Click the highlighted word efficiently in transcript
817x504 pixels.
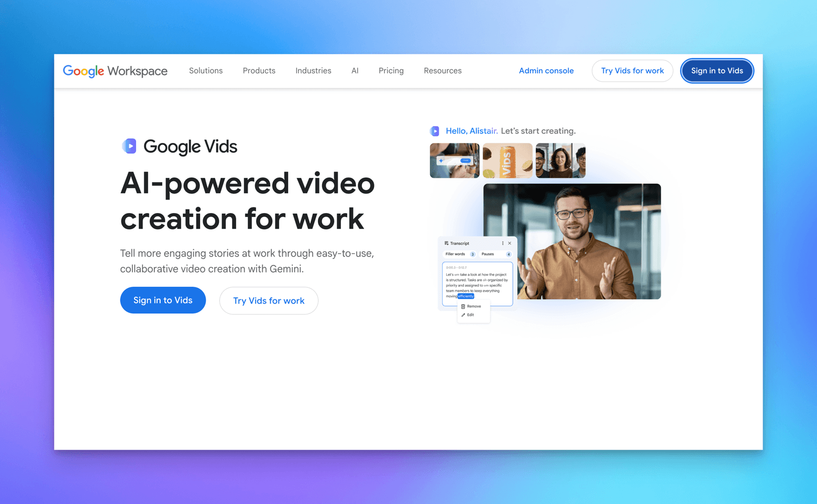pos(466,296)
